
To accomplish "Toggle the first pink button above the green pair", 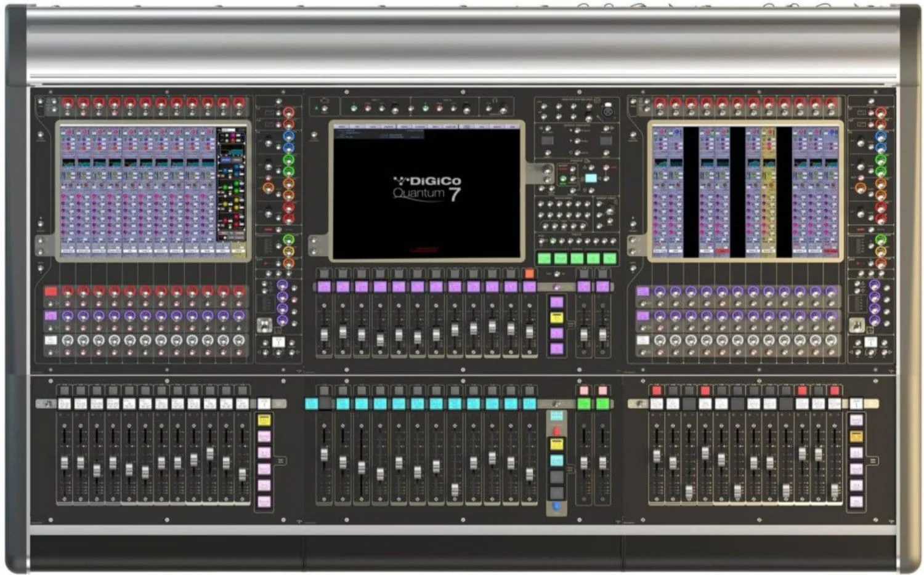I will pyautogui.click(x=584, y=391).
